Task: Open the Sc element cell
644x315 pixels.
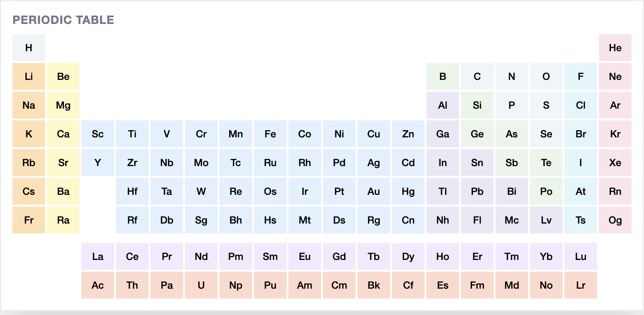Action: 98,134
